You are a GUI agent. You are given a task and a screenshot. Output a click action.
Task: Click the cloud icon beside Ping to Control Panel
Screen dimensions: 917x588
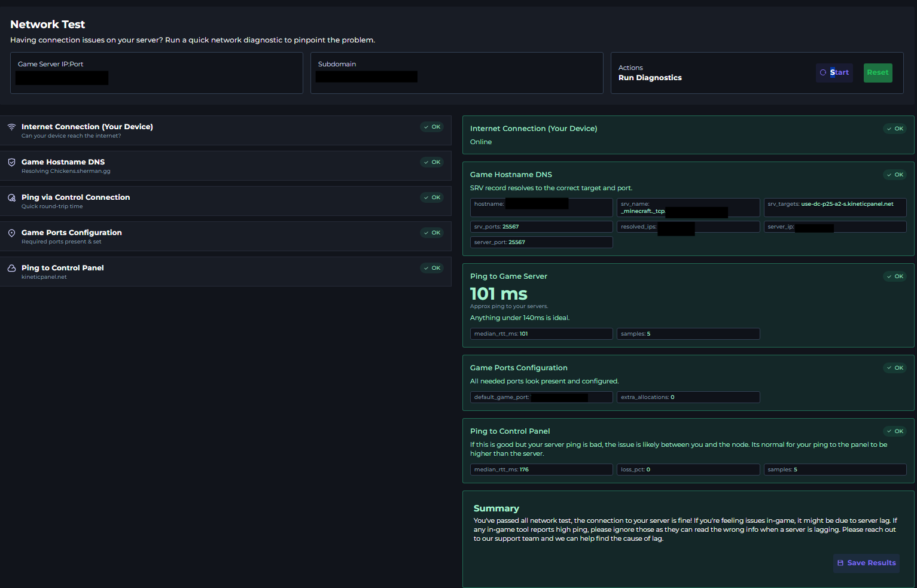[11, 268]
